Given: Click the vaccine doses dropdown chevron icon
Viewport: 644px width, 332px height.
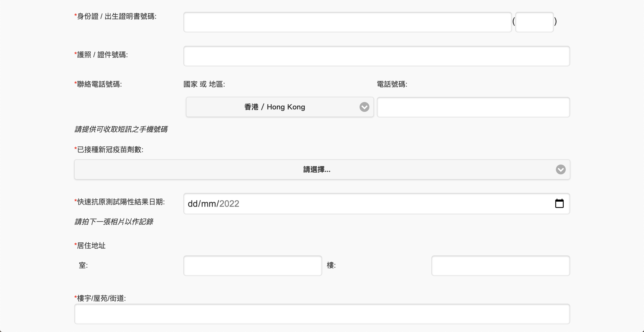Looking at the screenshot, I should [561, 169].
